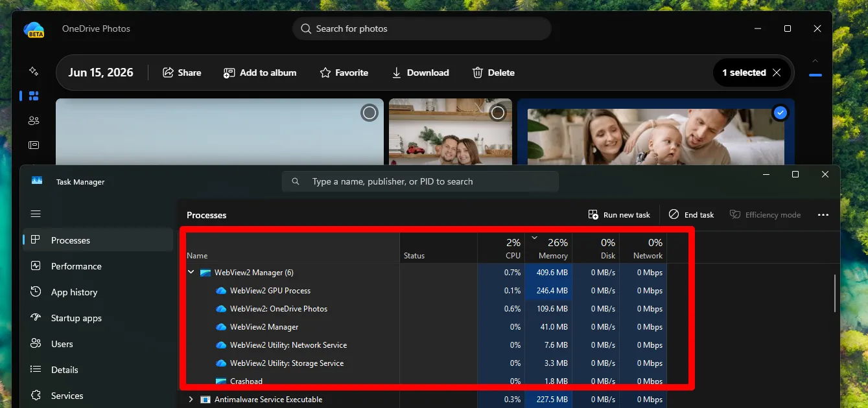
Task: Delete the selected photo
Action: (493, 73)
